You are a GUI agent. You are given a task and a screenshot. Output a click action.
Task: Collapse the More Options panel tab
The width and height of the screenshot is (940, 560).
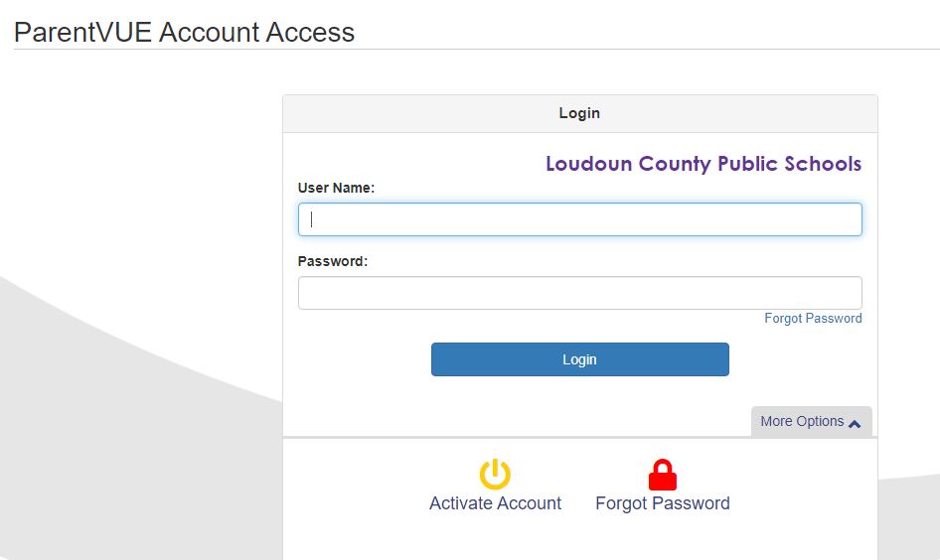811,421
